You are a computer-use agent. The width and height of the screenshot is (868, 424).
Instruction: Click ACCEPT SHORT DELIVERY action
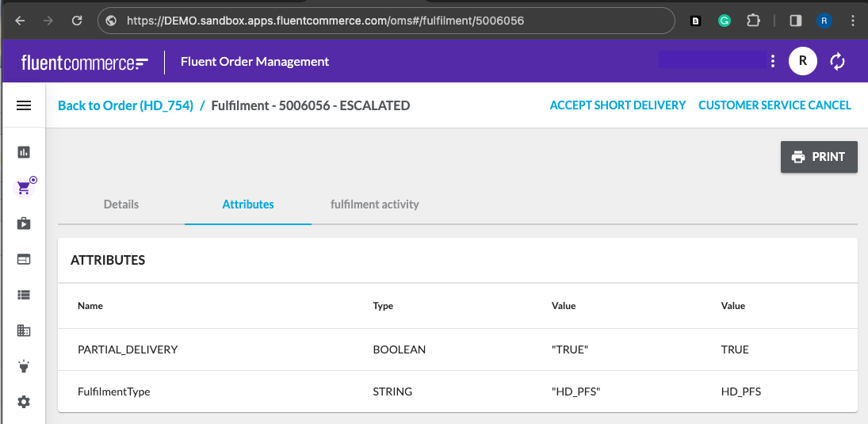coord(618,105)
